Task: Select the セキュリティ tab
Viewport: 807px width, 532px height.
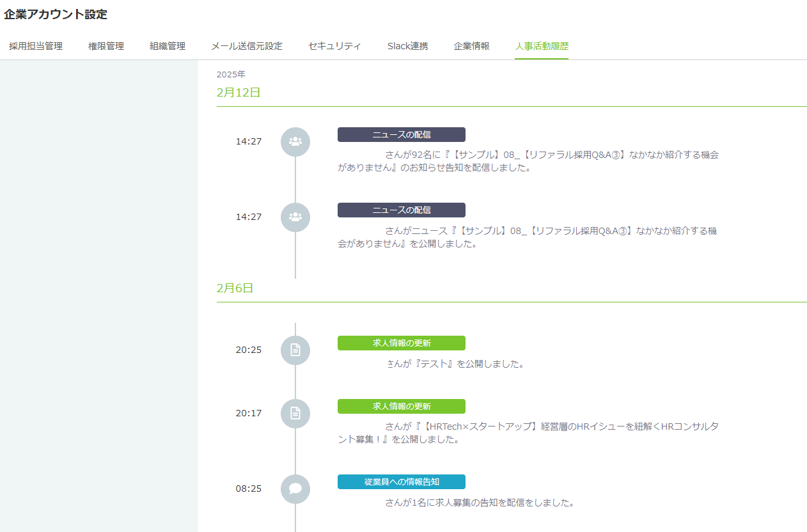Action: [x=334, y=46]
